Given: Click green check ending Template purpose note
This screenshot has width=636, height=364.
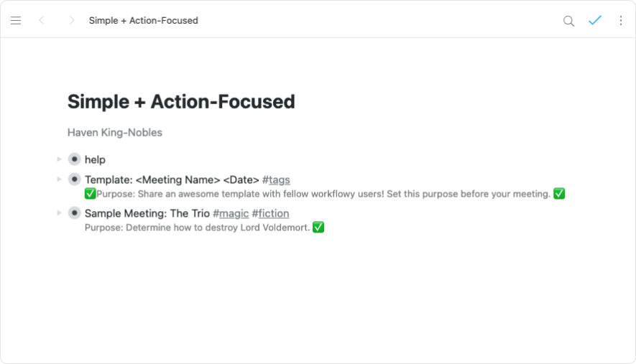Looking at the screenshot, I should pos(559,194).
